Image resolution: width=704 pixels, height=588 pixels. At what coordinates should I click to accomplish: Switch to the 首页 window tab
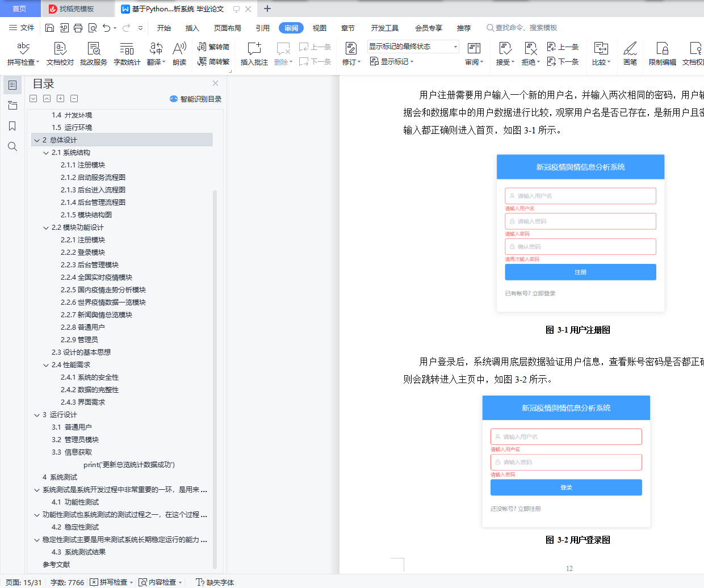[20, 9]
